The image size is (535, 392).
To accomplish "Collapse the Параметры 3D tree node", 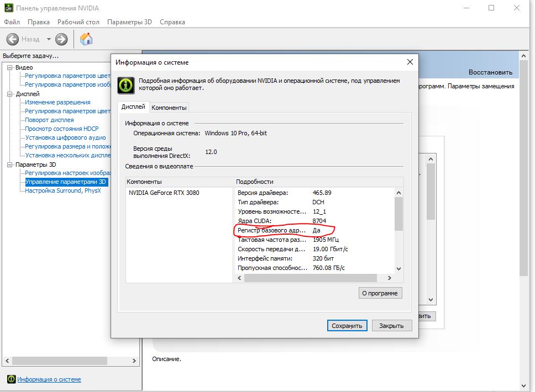I will click(x=10, y=165).
